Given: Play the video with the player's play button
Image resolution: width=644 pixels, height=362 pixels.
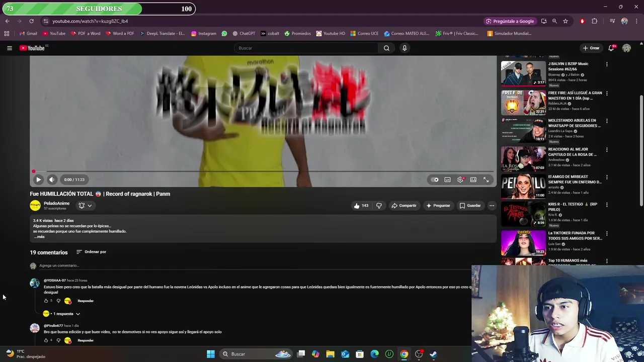Looking at the screenshot, I should (38, 179).
